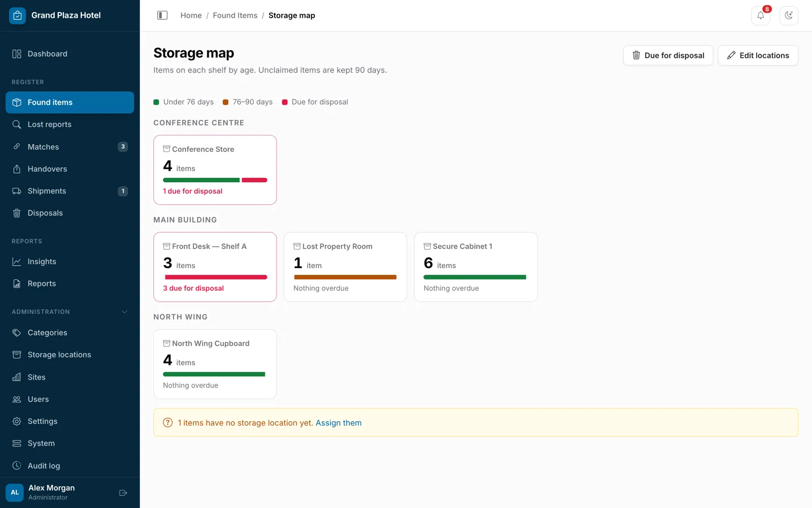Click the Settings gear icon
The image size is (812, 508).
[x=17, y=421]
